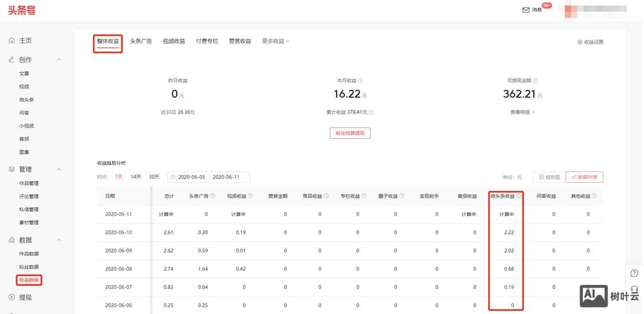644x314 pixels.
Task: Collapse the 创作 sidebar section
Action: pos(59,60)
